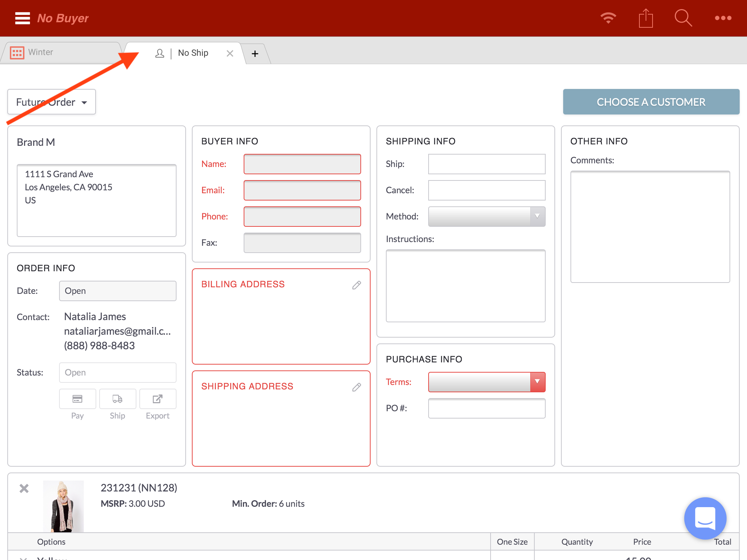Open the share/export icon in header

646,18
